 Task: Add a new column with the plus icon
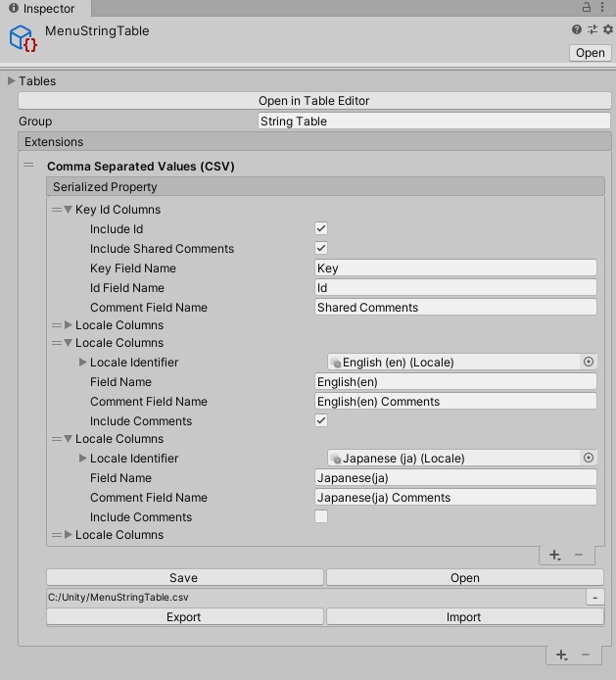pyautogui.click(x=554, y=555)
